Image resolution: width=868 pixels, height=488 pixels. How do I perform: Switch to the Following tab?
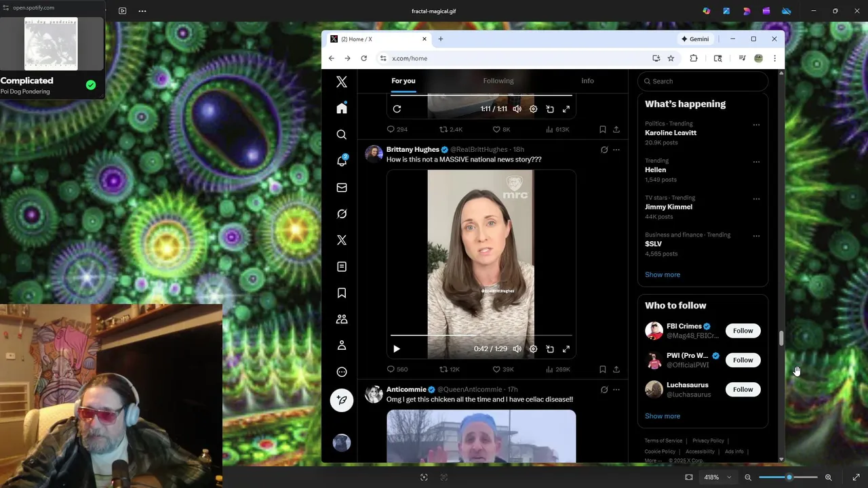[x=498, y=81]
